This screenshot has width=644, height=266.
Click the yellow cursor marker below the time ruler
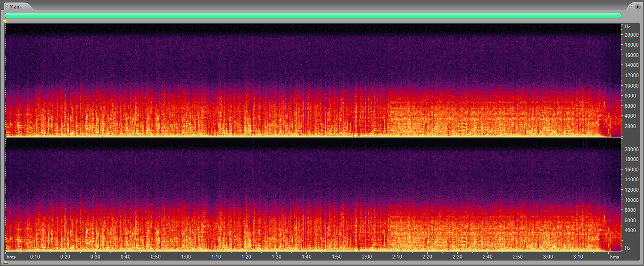tap(6, 262)
